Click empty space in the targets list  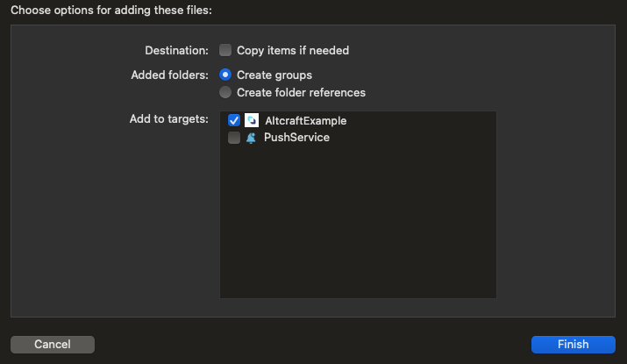pyautogui.click(x=358, y=220)
